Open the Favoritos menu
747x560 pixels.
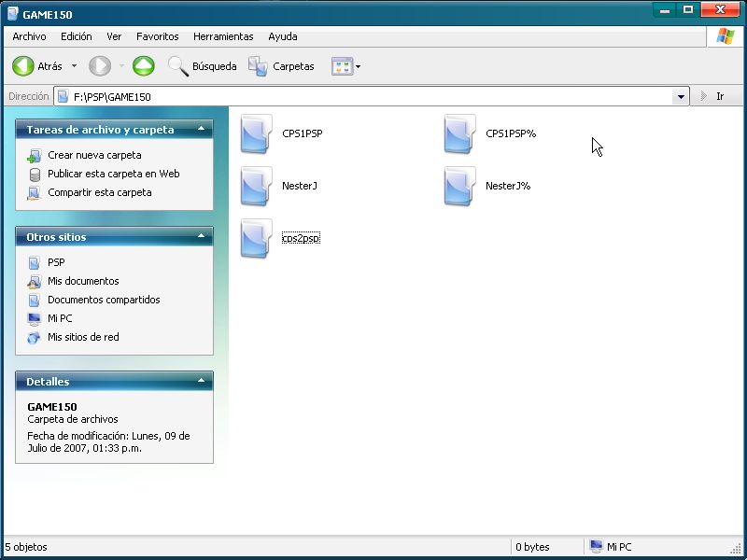[157, 36]
